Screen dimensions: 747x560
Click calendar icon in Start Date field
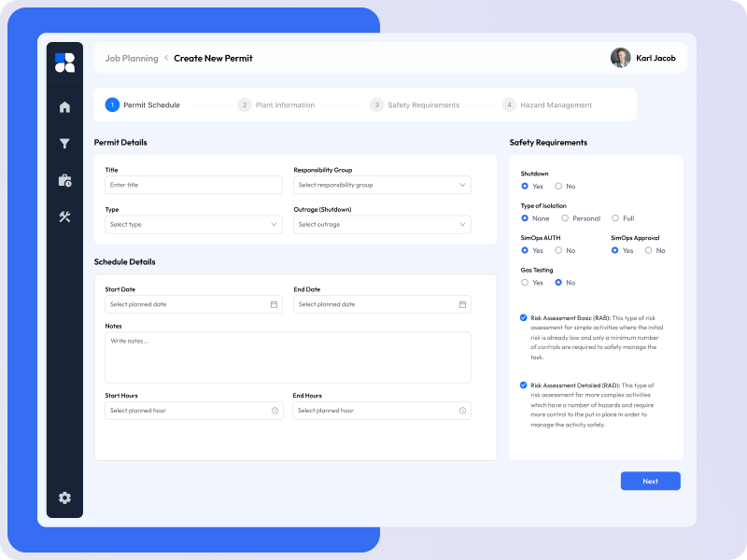pos(274,304)
